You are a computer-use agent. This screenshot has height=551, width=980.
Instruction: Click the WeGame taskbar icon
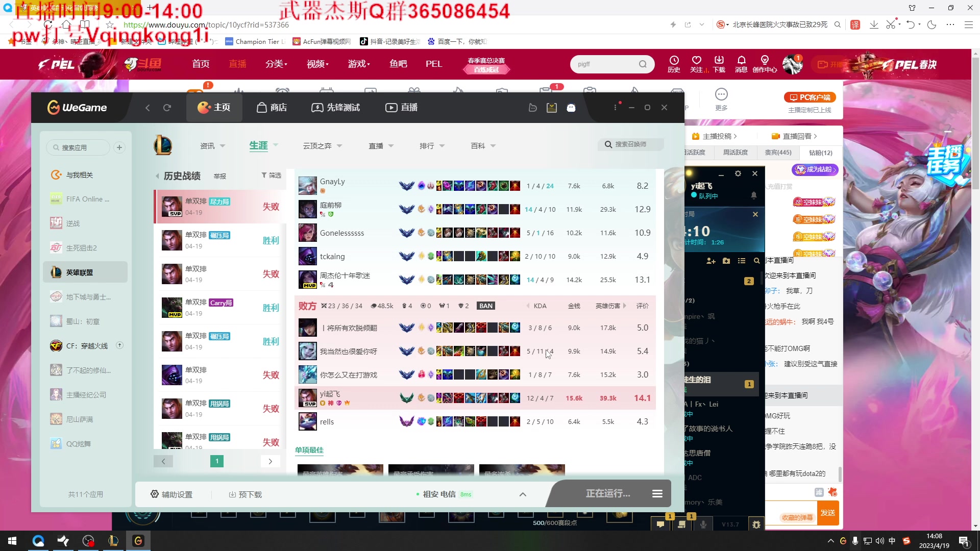point(138,541)
